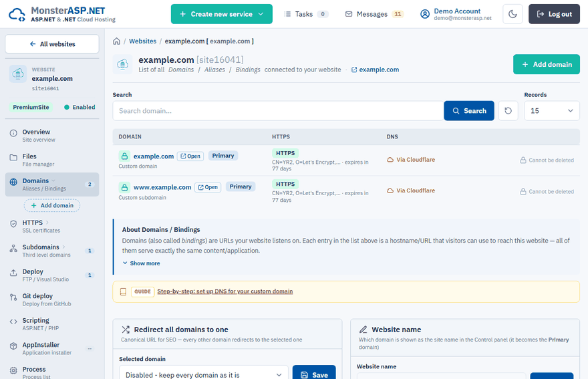The image size is (588, 379).
Task: Open the Selected domain redirect dropdown
Action: tap(204, 374)
